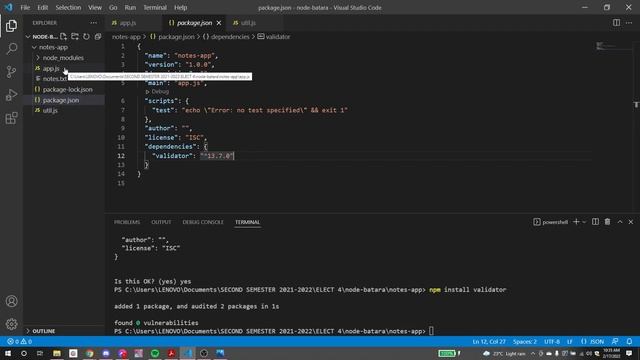
Task: Open editor more actions menu
Action: (629, 23)
